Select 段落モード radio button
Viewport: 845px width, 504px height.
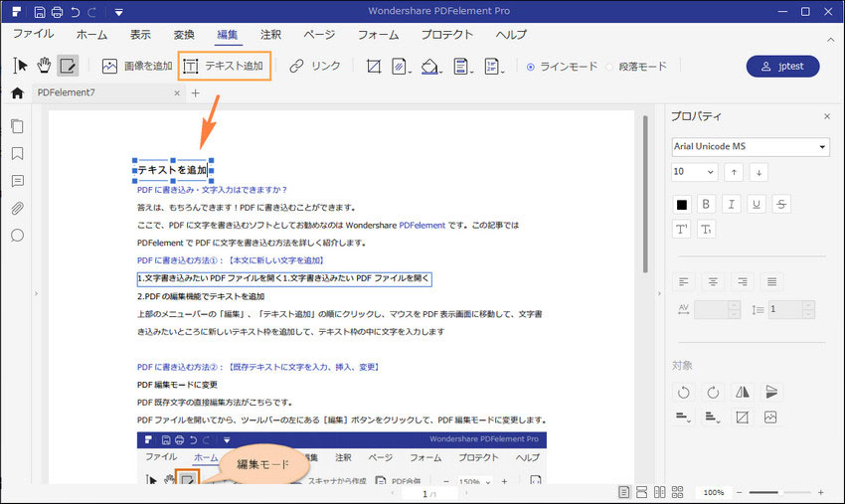[609, 67]
